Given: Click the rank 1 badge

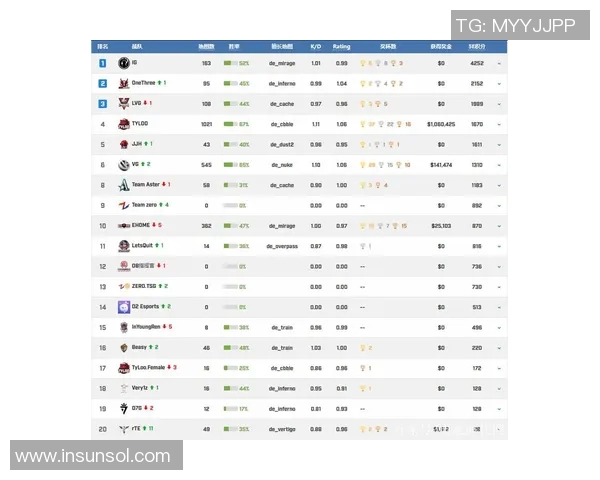Looking at the screenshot, I should (103, 63).
